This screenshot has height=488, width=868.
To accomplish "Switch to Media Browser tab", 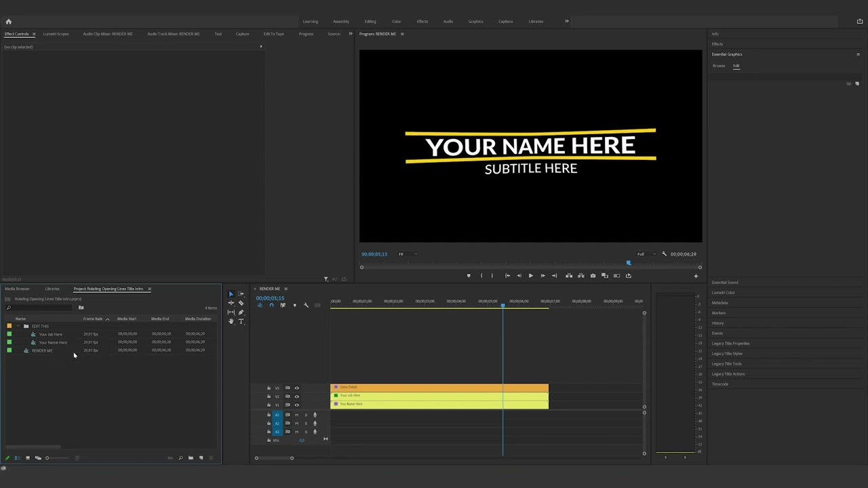I will [17, 289].
